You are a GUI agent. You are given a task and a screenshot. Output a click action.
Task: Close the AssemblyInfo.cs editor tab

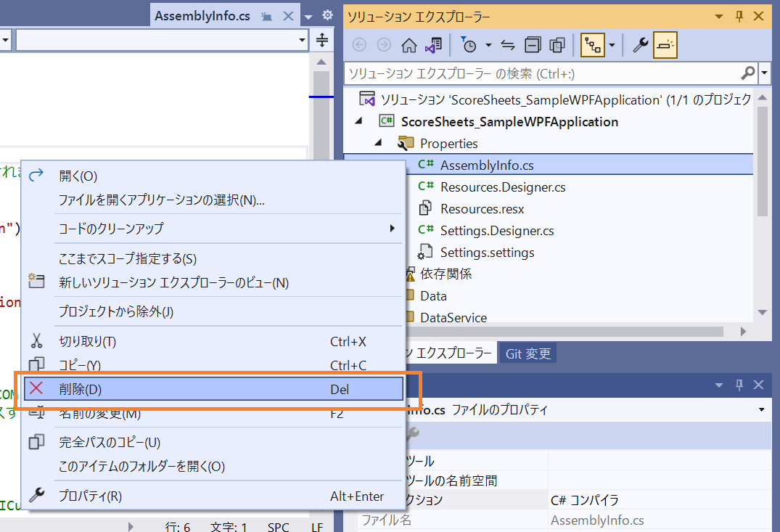288,16
